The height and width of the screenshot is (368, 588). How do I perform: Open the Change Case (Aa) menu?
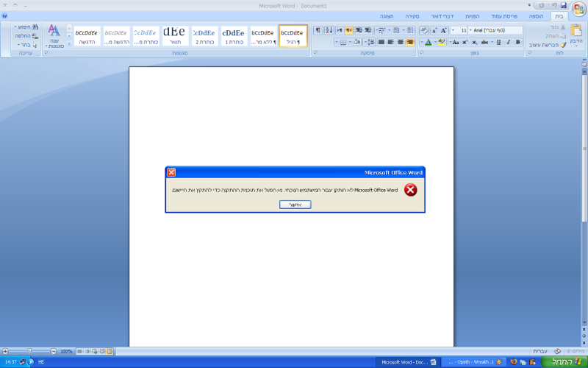pos(456,42)
